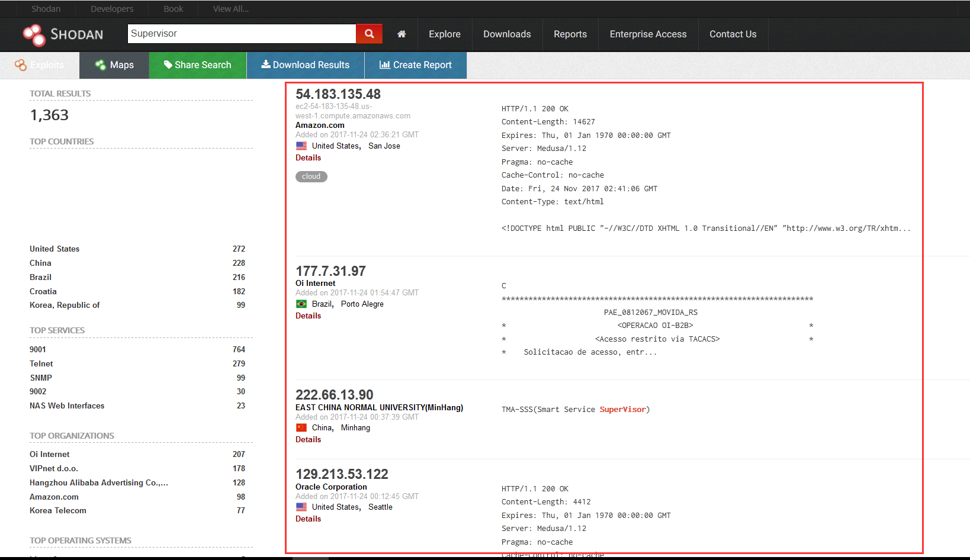Click the US flag beside Seattle

[x=301, y=507]
